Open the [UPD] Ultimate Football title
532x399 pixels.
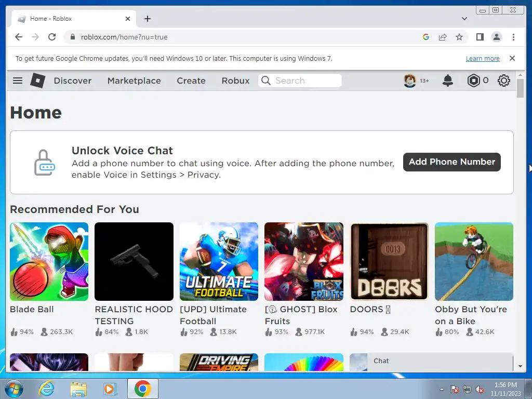point(213,315)
